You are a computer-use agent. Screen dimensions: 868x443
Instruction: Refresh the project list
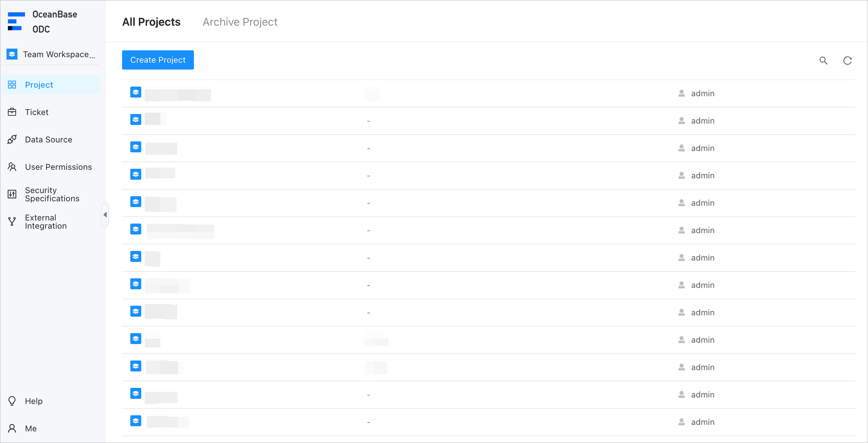click(847, 61)
